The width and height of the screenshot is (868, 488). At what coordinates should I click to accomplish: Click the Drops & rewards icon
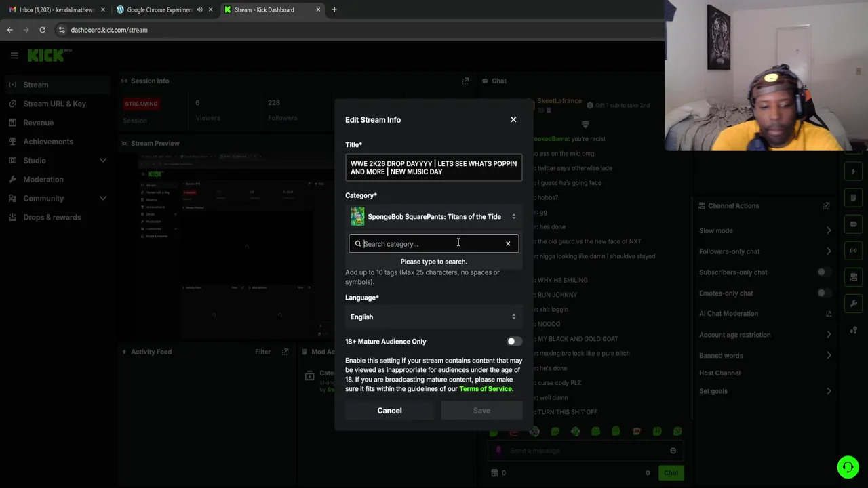(x=13, y=218)
